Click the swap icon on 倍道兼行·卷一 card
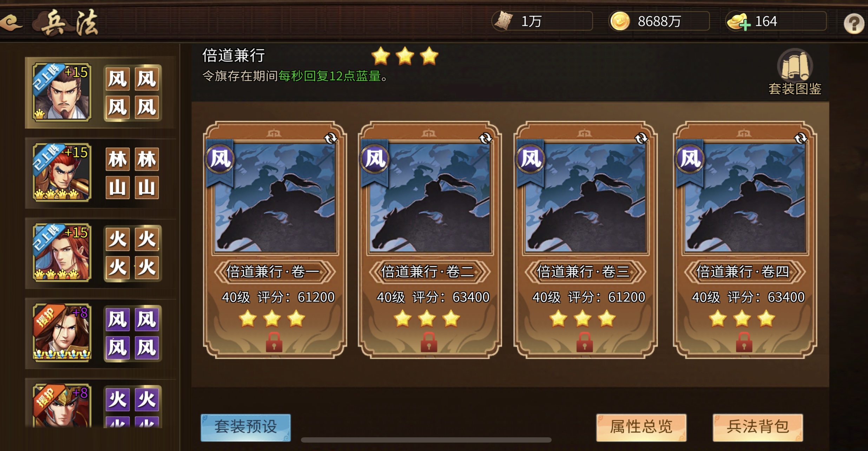This screenshot has width=868, height=451. [330, 138]
